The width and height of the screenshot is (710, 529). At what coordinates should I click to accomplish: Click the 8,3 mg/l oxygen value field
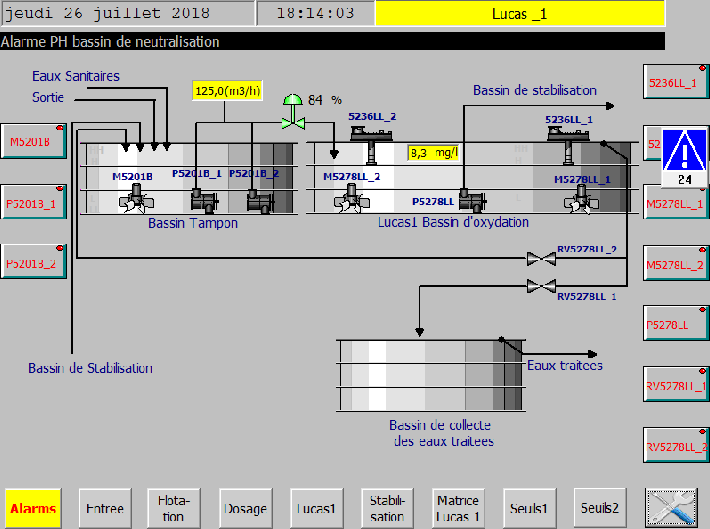[x=432, y=153]
